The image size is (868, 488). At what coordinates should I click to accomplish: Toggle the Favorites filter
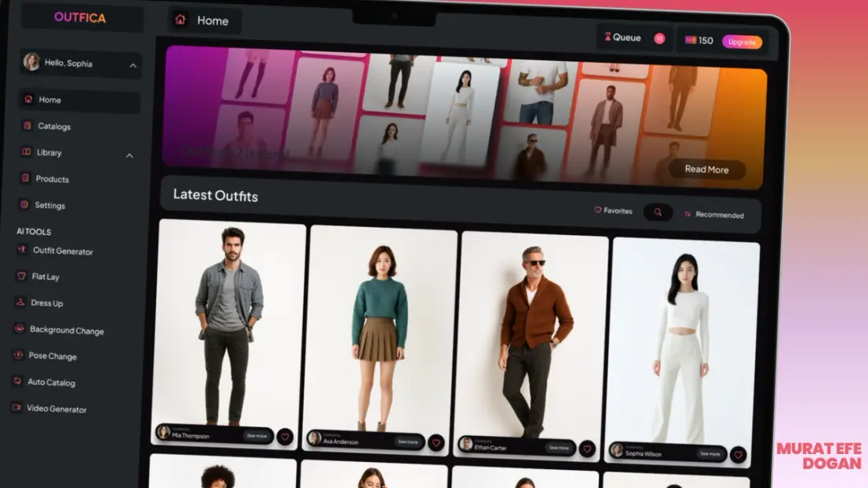click(613, 210)
